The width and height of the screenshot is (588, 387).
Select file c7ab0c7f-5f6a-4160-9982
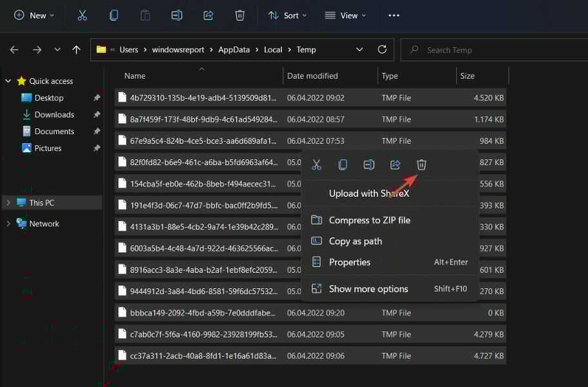(x=310, y=334)
